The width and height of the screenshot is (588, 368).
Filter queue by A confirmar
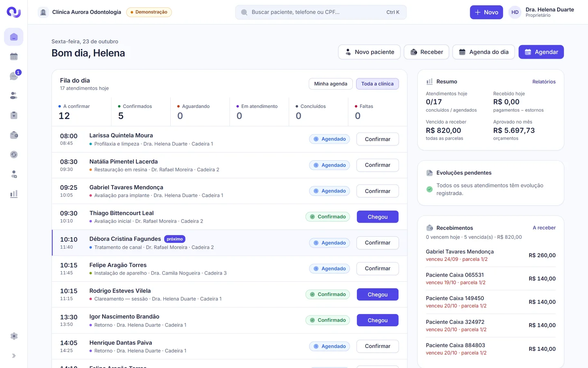click(x=82, y=111)
